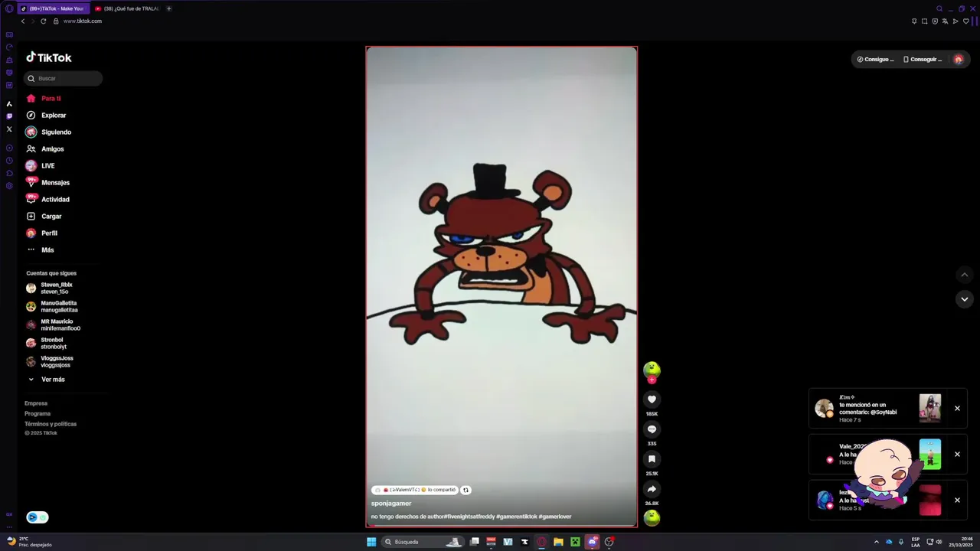Open Términos y políticas link
Screen dimensions: 980x551
pyautogui.click(x=51, y=424)
